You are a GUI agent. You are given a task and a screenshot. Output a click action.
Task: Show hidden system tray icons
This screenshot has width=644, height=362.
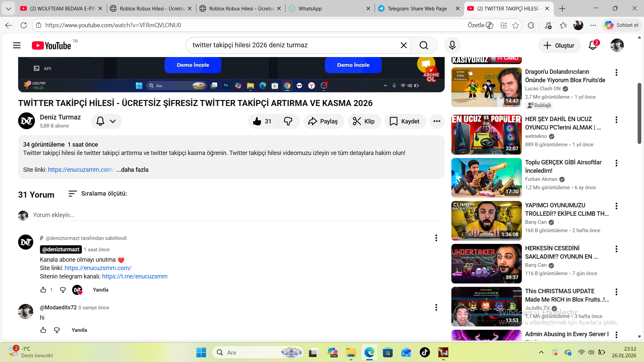click(541, 352)
